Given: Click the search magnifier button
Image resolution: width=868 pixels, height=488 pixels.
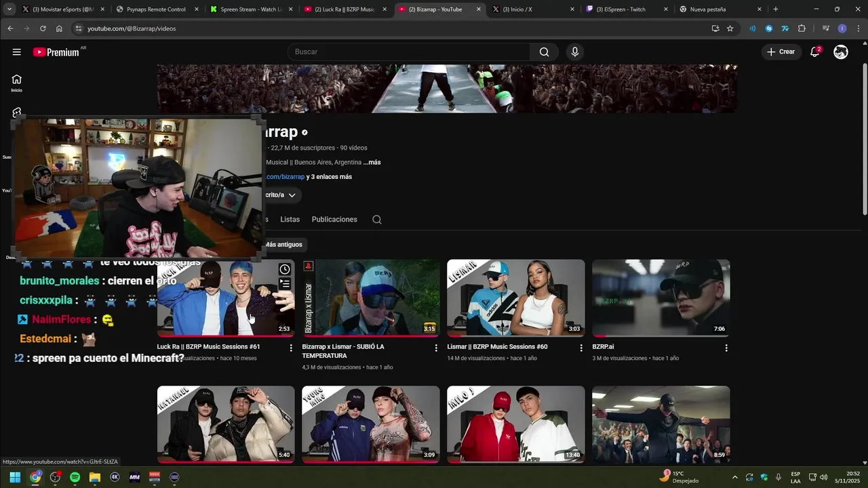Looking at the screenshot, I should [544, 52].
